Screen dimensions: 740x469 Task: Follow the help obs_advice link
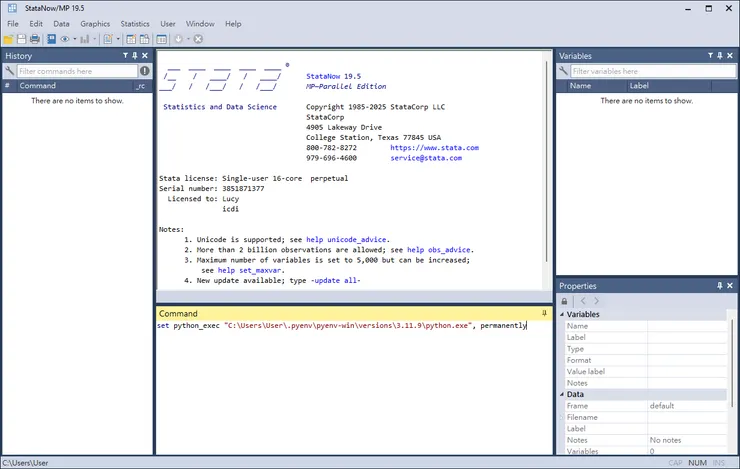[x=438, y=250]
